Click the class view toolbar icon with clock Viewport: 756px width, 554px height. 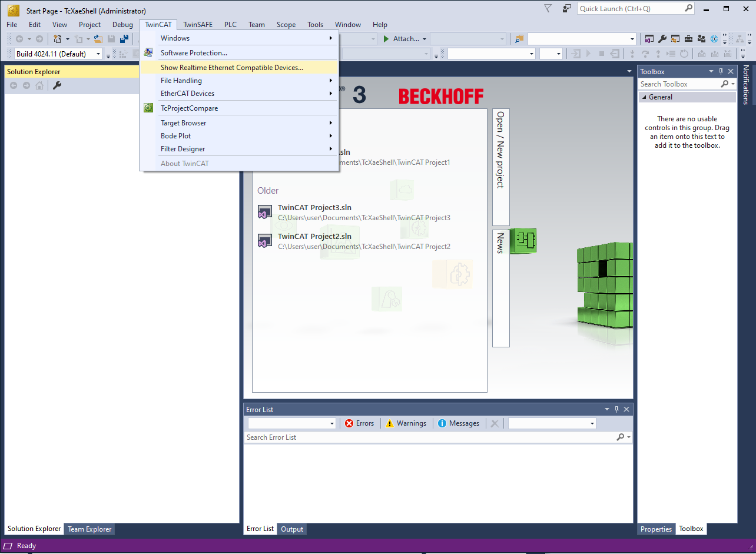[714, 39]
